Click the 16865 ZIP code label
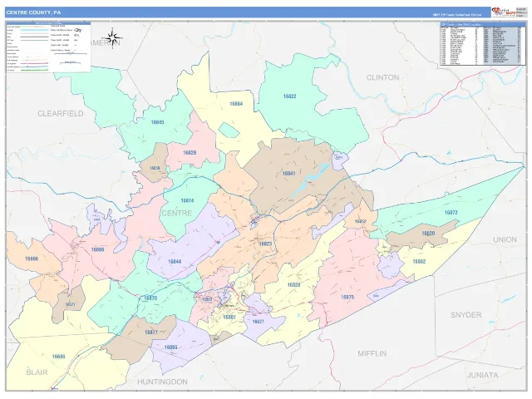 click(x=170, y=347)
